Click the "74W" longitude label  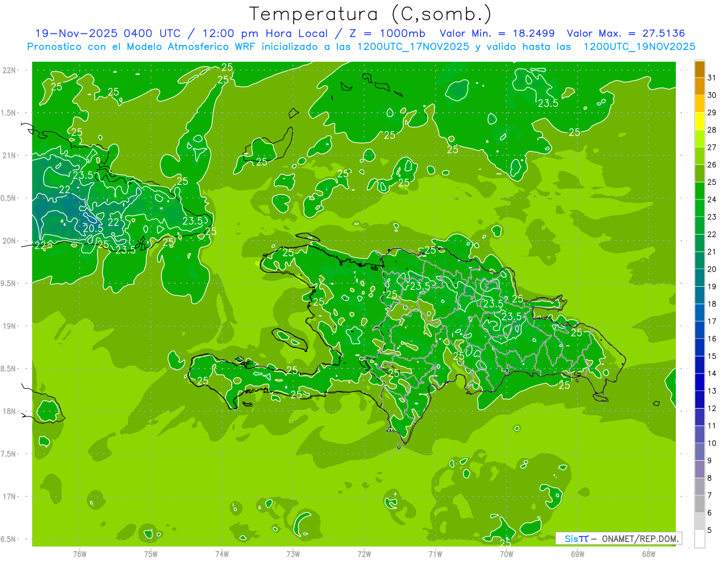[x=222, y=554]
